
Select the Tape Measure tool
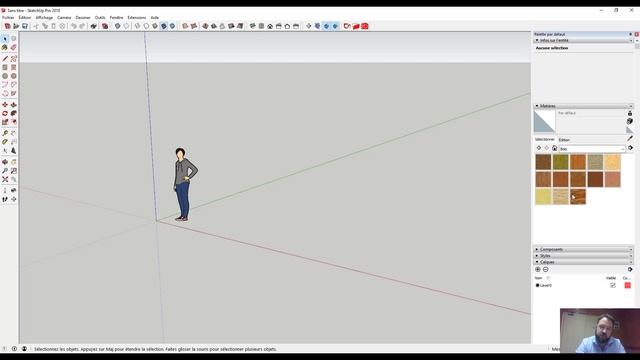click(x=5, y=133)
